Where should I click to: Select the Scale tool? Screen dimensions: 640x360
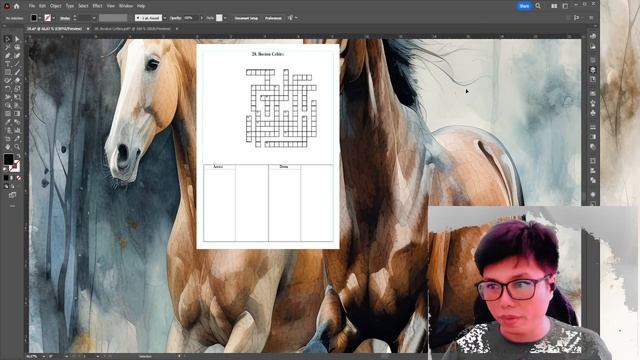[x=17, y=89]
